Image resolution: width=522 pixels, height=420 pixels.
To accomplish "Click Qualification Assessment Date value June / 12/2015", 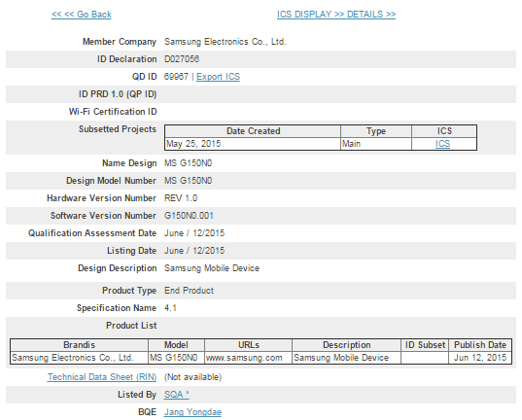I will coord(194,233).
